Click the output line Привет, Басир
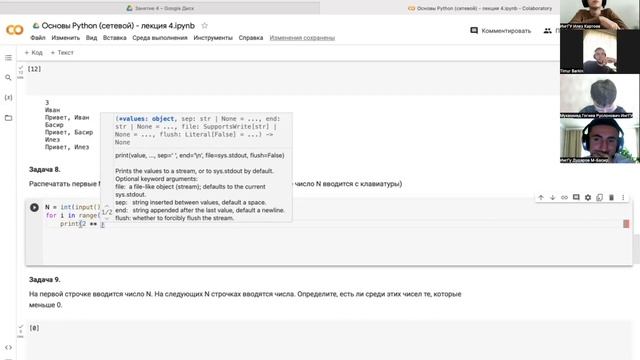The height and width of the screenshot is (360, 640). [69, 133]
